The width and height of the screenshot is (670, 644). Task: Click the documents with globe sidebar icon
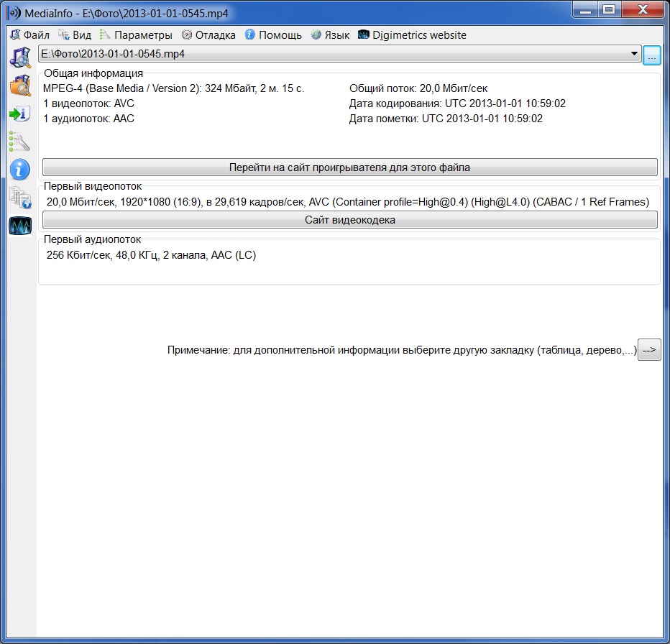pyautogui.click(x=20, y=198)
